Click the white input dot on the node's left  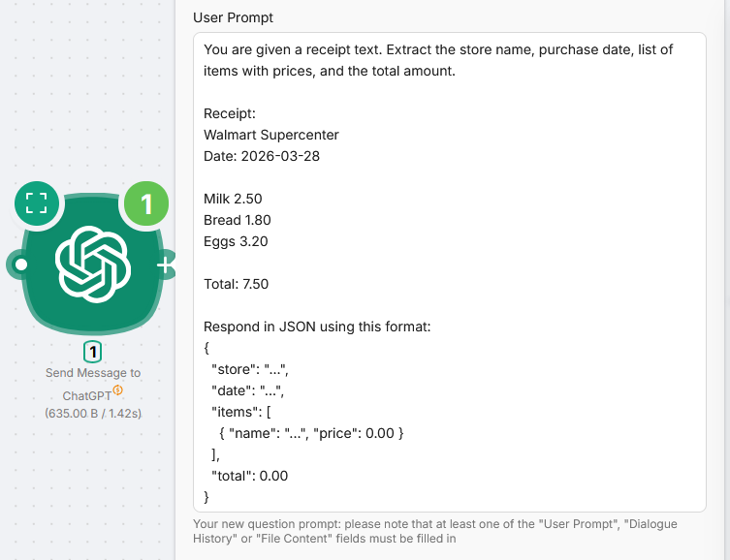[x=19, y=263]
